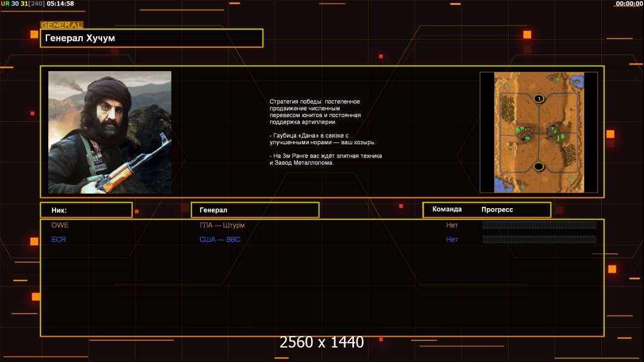
Task: Click the strategy description text
Action: [326, 132]
